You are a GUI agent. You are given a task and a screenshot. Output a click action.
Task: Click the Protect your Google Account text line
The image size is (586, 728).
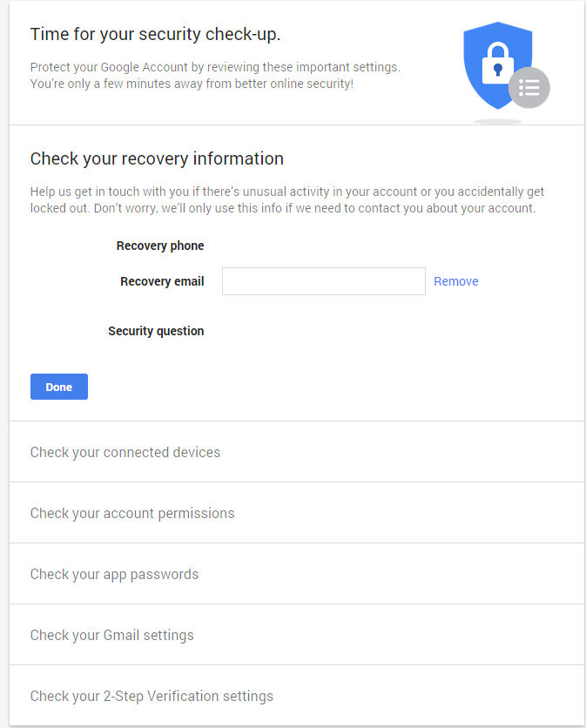[215, 67]
